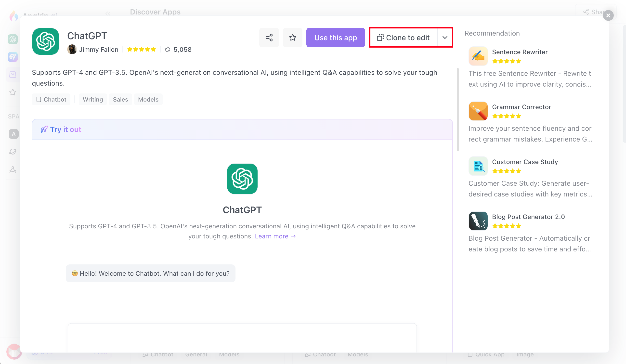The width and height of the screenshot is (626, 364).
Task: Open author Jimmy Fallon's profile name
Action: [x=99, y=50]
